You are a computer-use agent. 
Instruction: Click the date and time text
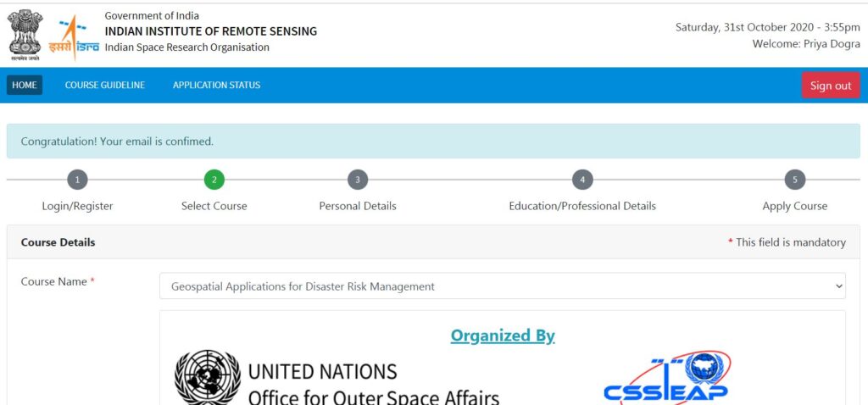click(768, 27)
